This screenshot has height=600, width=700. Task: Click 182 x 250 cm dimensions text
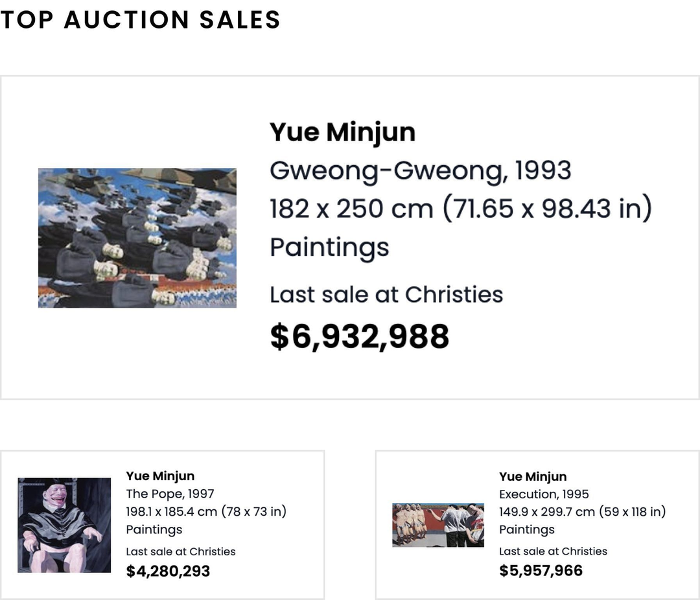(461, 209)
